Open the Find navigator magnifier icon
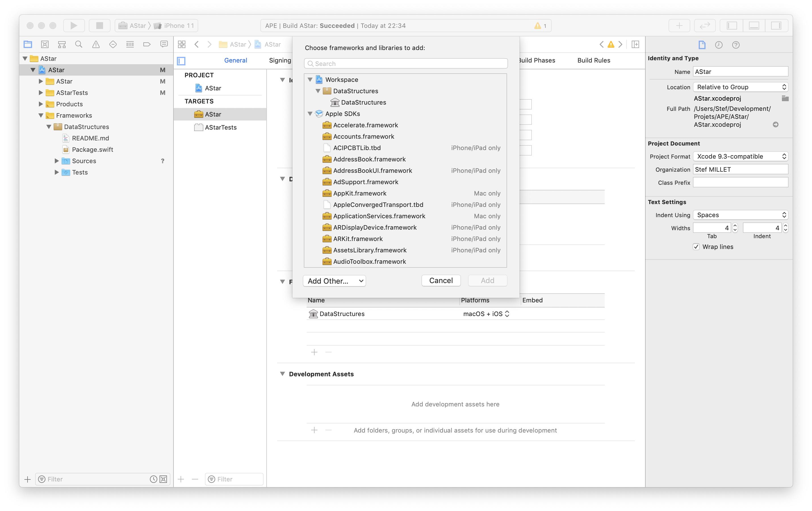 coord(79,44)
